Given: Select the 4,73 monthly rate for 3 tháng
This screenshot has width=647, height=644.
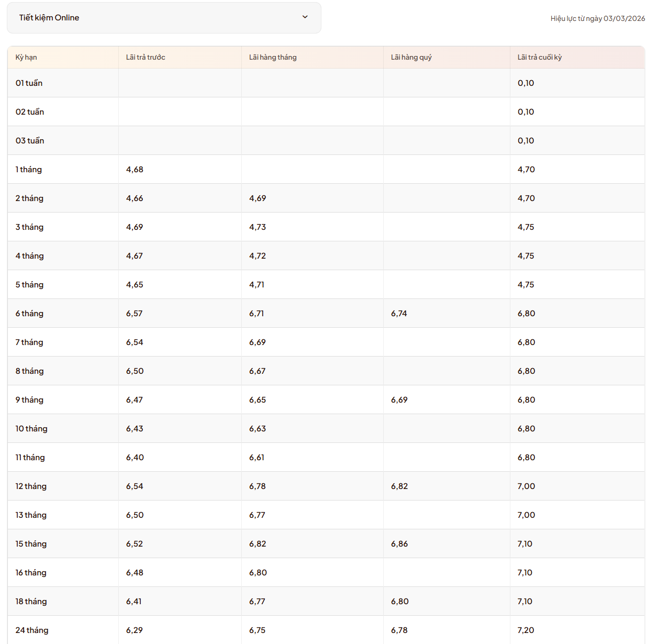Looking at the screenshot, I should pyautogui.click(x=258, y=227).
